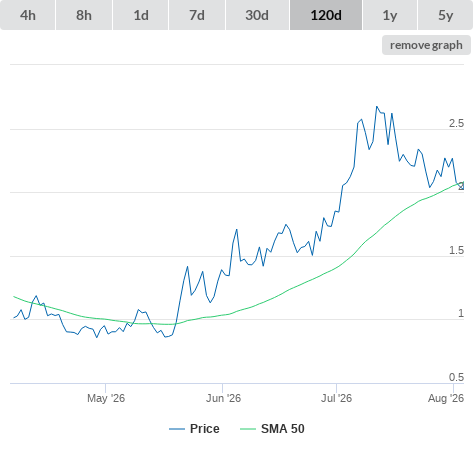The width and height of the screenshot is (474, 455).
Task: Click the green SMA 50 legend swatch
Action: pyautogui.click(x=248, y=429)
